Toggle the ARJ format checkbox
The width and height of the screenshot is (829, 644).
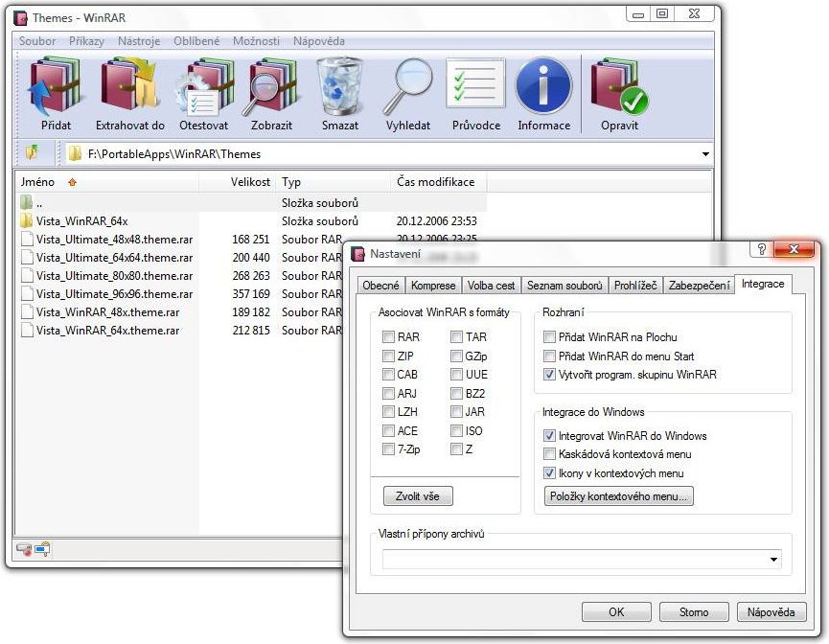tap(388, 393)
